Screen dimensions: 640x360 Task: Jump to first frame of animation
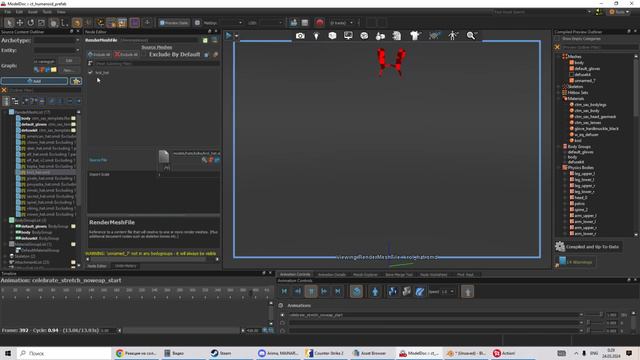click(284, 291)
